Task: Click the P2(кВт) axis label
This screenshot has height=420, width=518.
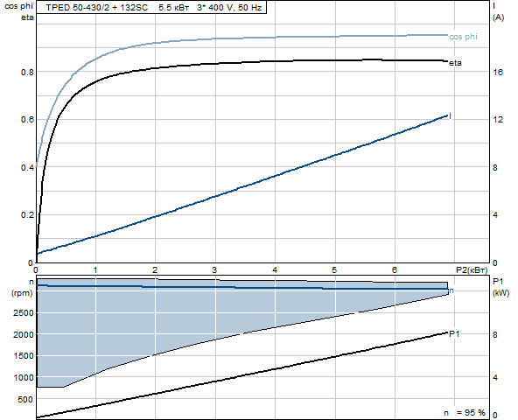Action: click(x=472, y=270)
